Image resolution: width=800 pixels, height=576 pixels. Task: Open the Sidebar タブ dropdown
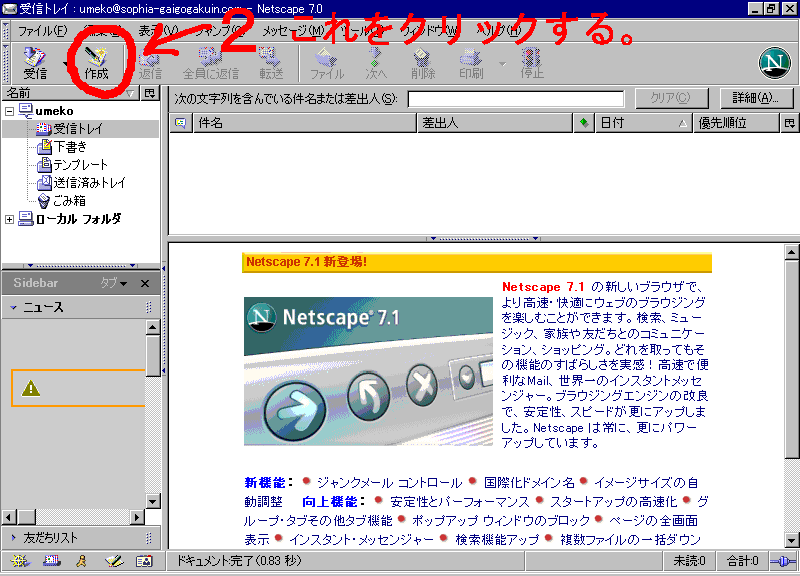click(x=112, y=283)
